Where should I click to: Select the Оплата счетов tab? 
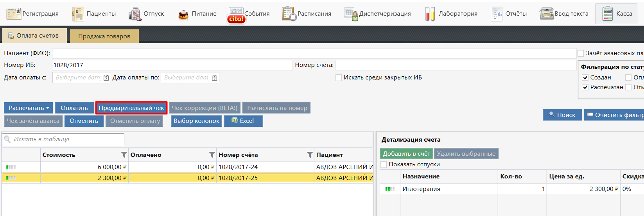[x=34, y=36]
